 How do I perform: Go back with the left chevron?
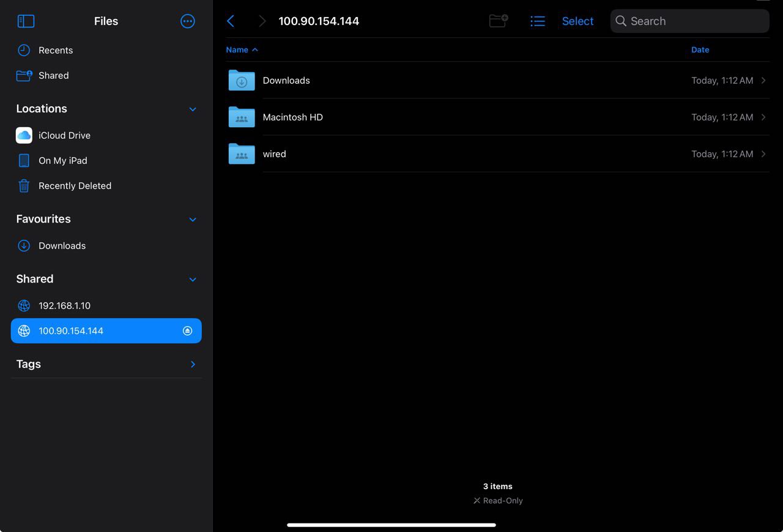coord(231,21)
